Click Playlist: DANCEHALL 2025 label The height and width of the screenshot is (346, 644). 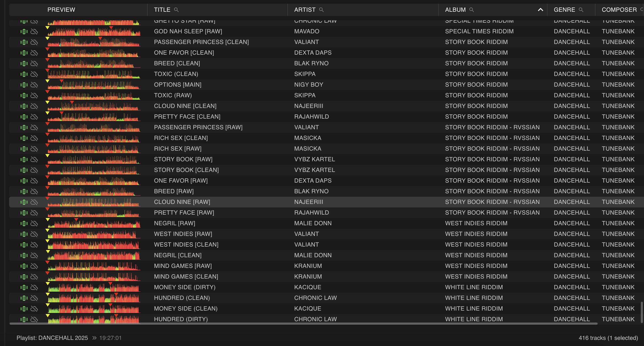pyautogui.click(x=52, y=338)
